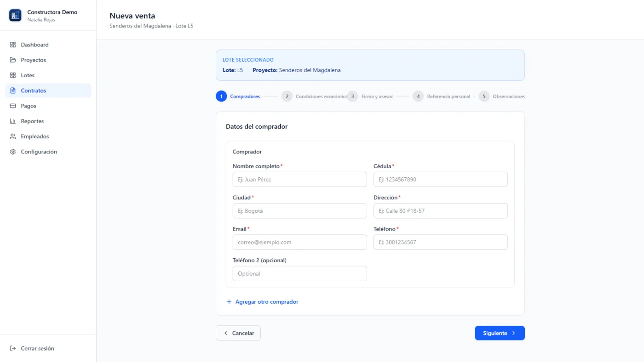Click the Dashboard grid icon in sidebar

13,45
